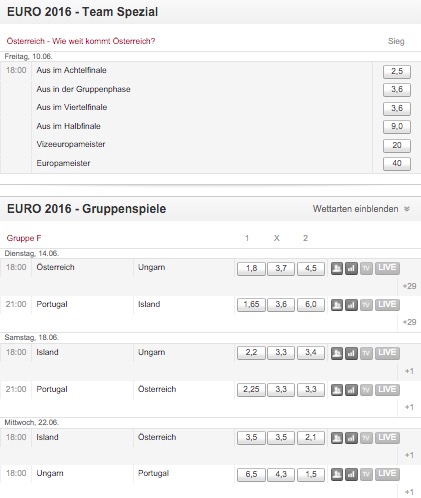
Task: Open head-to-head icon for Island vs Österreich
Action: pos(337,438)
